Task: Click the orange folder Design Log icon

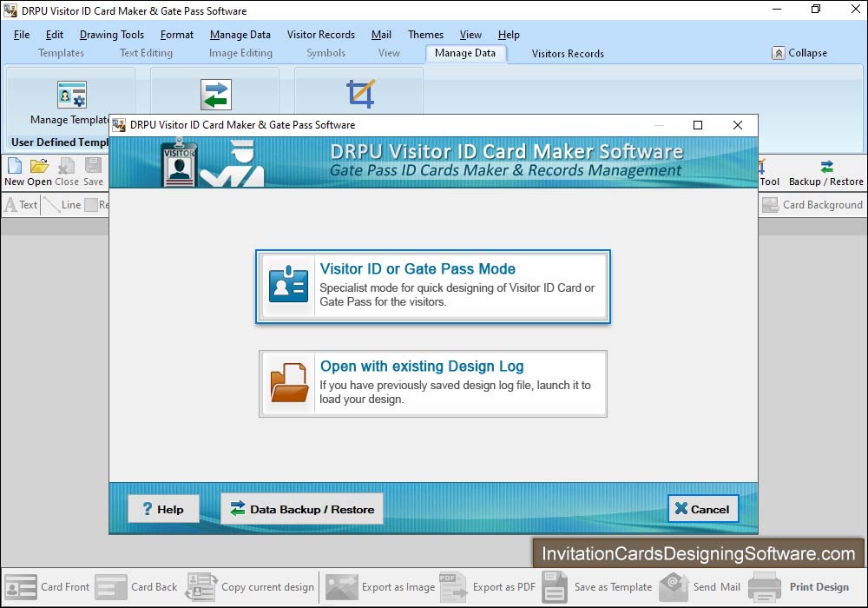Action: coord(289,383)
